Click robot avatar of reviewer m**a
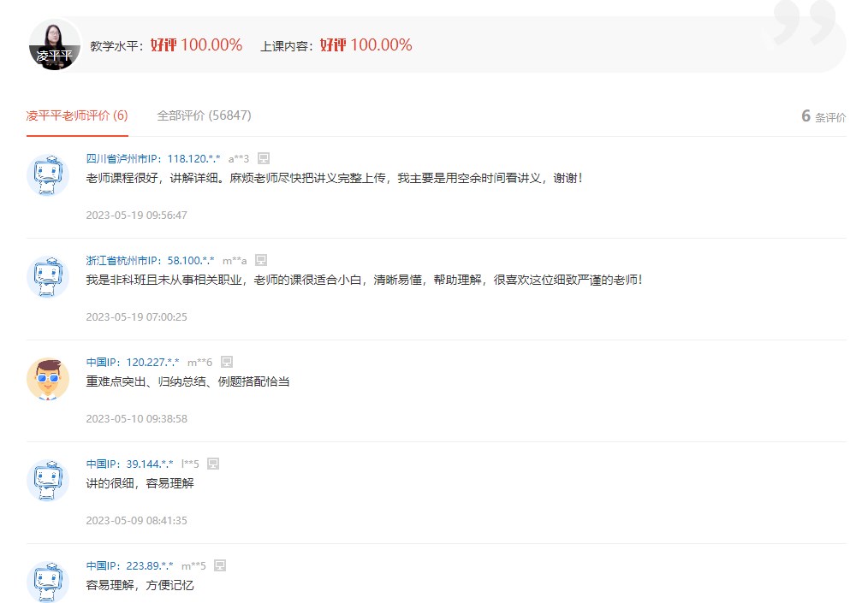The height and width of the screenshot is (603, 868). [x=48, y=277]
